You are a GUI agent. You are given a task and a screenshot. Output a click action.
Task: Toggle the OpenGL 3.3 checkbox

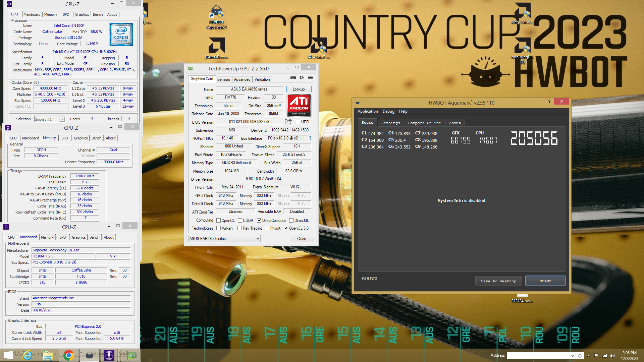click(286, 228)
